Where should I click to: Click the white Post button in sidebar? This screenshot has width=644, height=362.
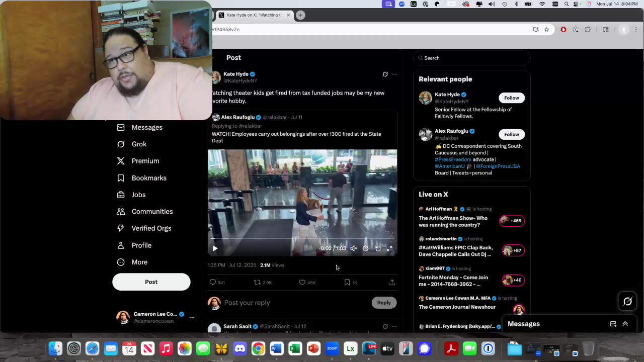tap(151, 282)
